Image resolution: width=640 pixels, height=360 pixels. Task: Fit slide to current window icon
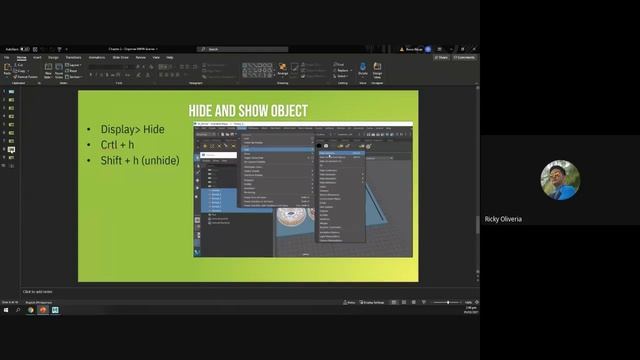476,302
